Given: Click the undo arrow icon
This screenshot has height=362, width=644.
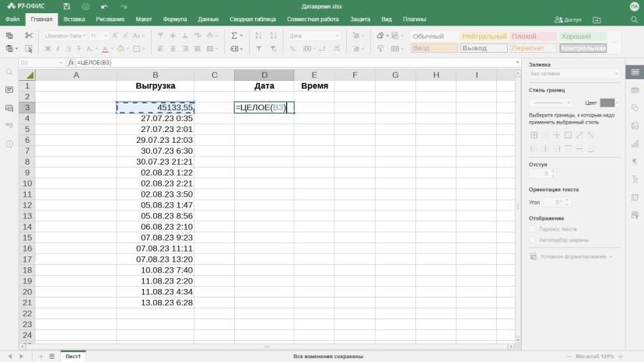Looking at the screenshot, I should [x=105, y=6].
